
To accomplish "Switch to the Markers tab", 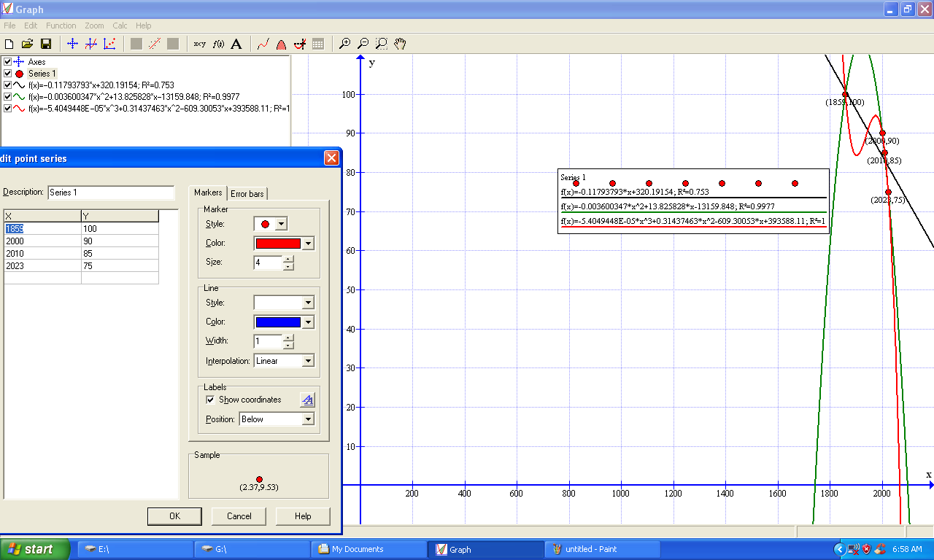I will [208, 192].
